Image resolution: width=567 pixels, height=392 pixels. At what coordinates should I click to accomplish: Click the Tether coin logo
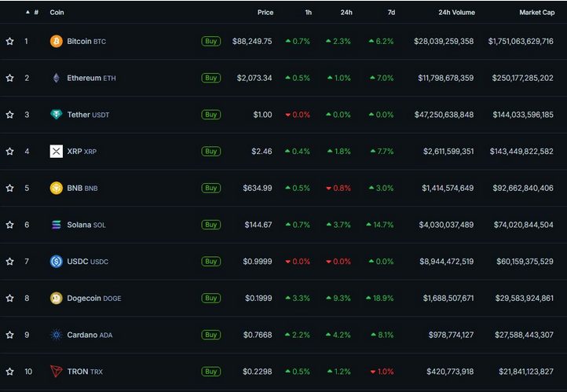pos(56,115)
